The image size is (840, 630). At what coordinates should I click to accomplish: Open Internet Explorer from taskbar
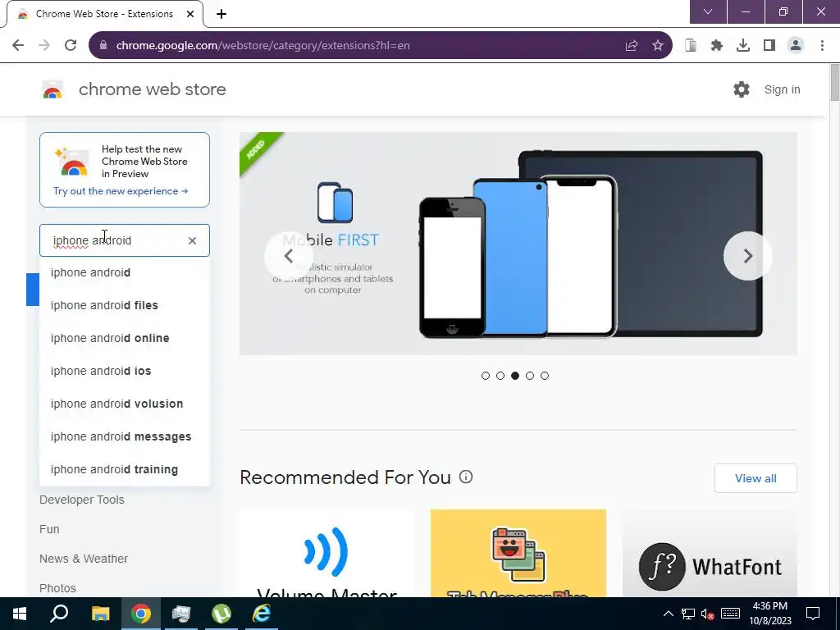[262, 614]
